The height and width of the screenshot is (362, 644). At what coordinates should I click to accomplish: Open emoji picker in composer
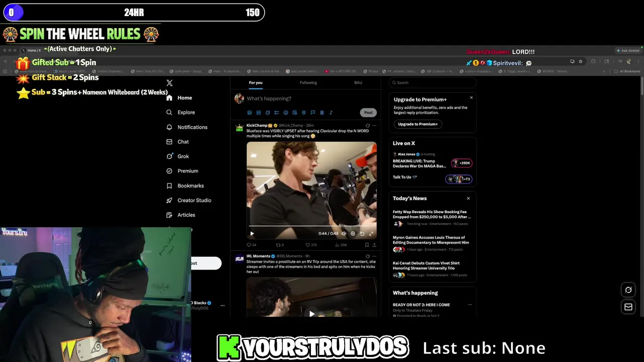point(286,113)
